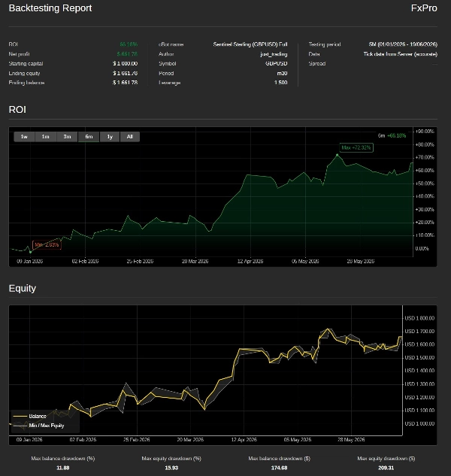The width and height of the screenshot is (451, 476).
Task: Click the 0.00% ROI axis label
Action: coord(422,249)
